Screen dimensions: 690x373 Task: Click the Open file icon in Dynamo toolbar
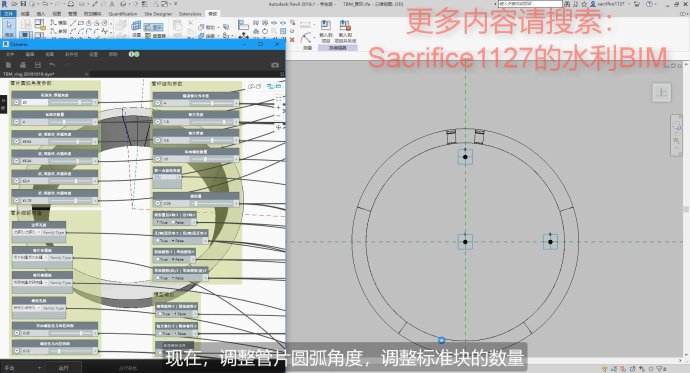tap(23, 65)
